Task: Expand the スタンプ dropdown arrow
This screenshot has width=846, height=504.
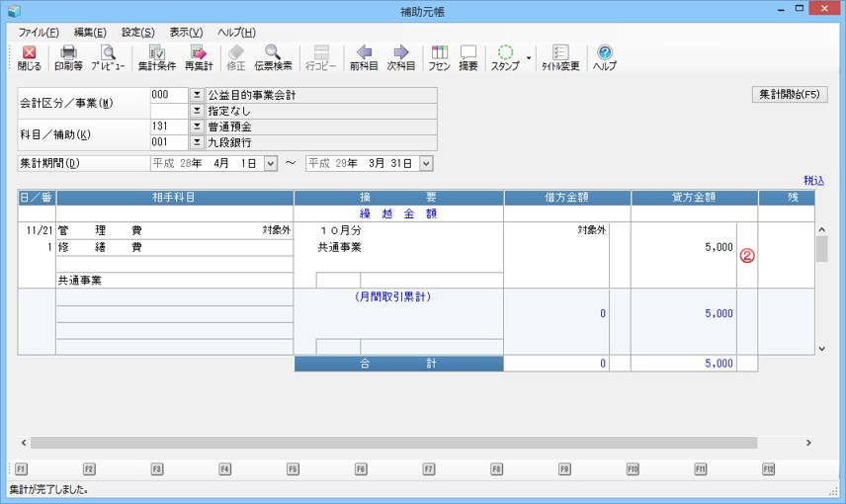Action: click(529, 57)
